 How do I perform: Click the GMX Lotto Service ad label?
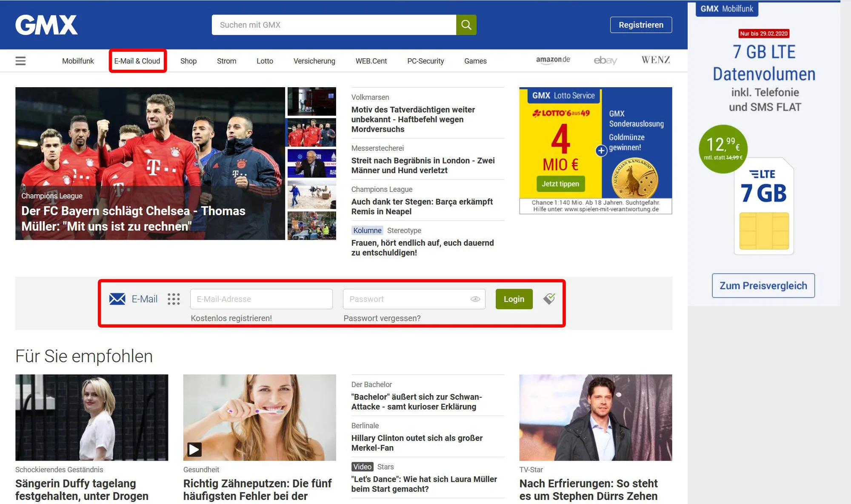pos(564,95)
